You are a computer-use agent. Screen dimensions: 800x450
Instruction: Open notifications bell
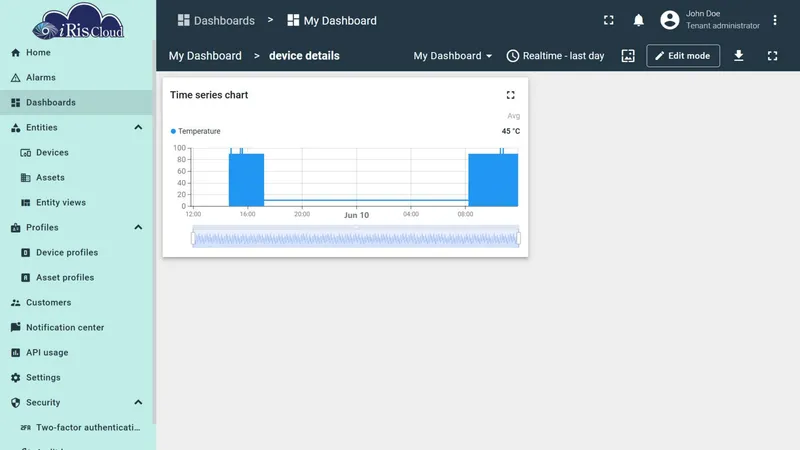pyautogui.click(x=638, y=20)
